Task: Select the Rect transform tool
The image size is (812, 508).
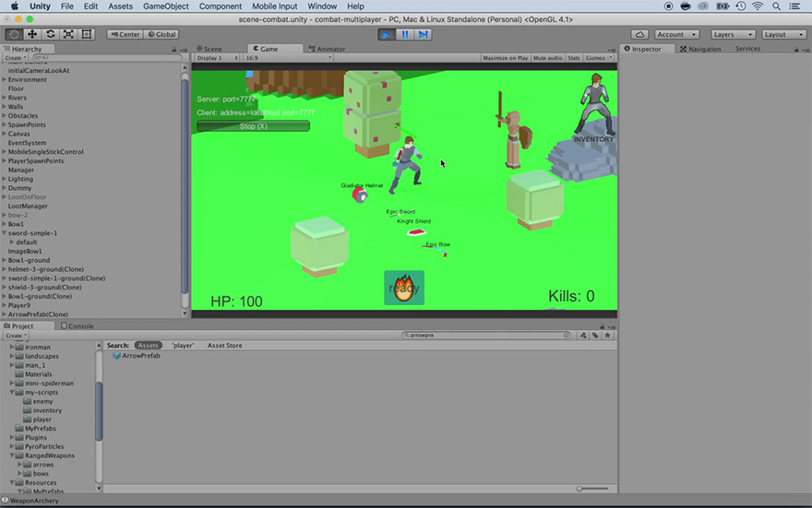Action: 87,34
